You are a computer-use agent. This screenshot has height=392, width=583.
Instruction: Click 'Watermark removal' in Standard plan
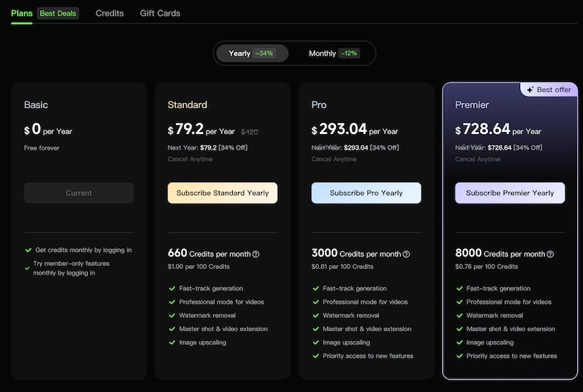point(207,316)
